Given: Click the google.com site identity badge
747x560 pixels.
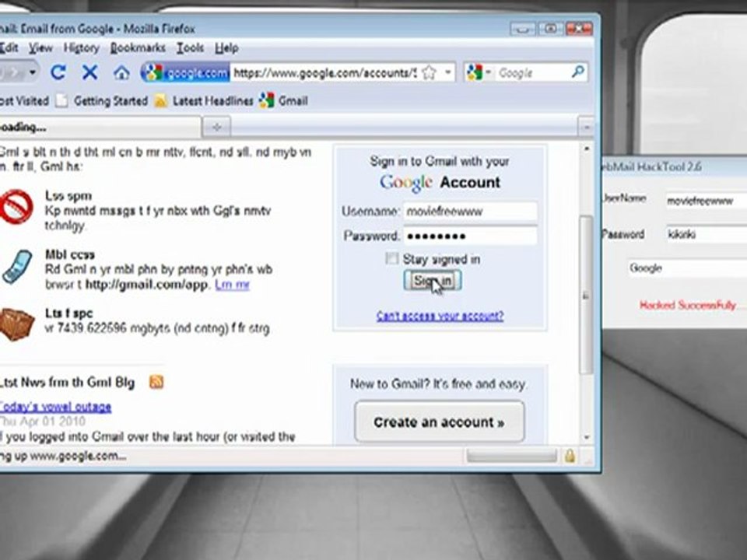Looking at the screenshot, I should pos(188,73).
